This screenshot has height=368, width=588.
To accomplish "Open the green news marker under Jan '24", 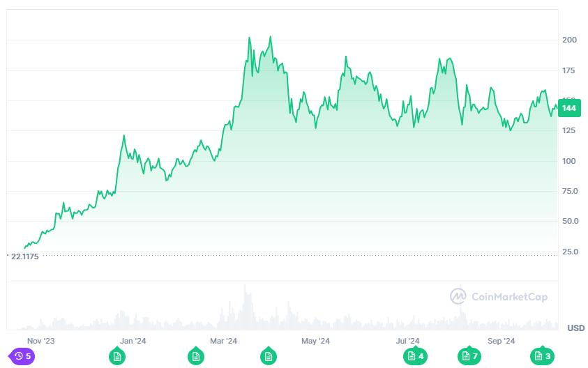I will click(x=117, y=356).
